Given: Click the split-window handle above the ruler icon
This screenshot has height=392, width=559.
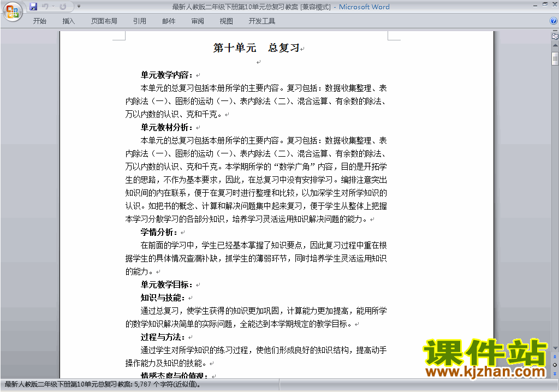Looking at the screenshot, I should click(555, 31).
